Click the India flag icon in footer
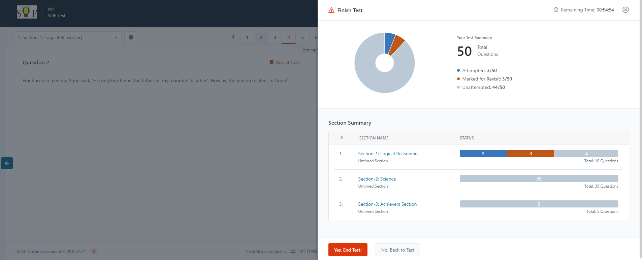The height and width of the screenshot is (260, 644). pyautogui.click(x=293, y=251)
